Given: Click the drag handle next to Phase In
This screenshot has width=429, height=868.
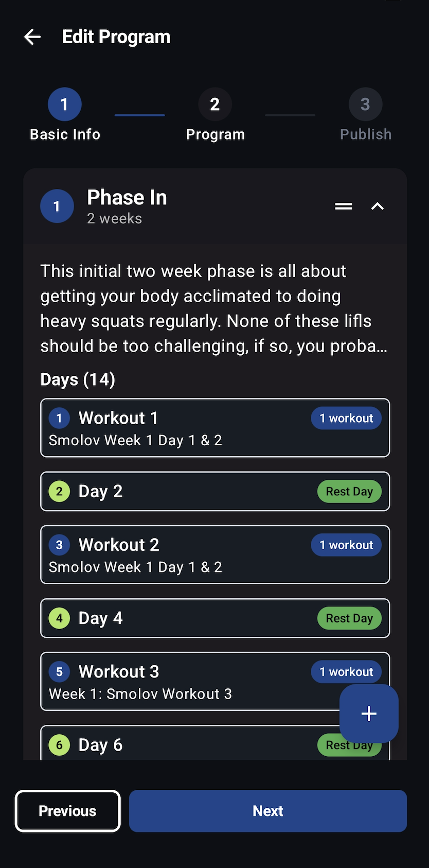Looking at the screenshot, I should click(x=343, y=206).
